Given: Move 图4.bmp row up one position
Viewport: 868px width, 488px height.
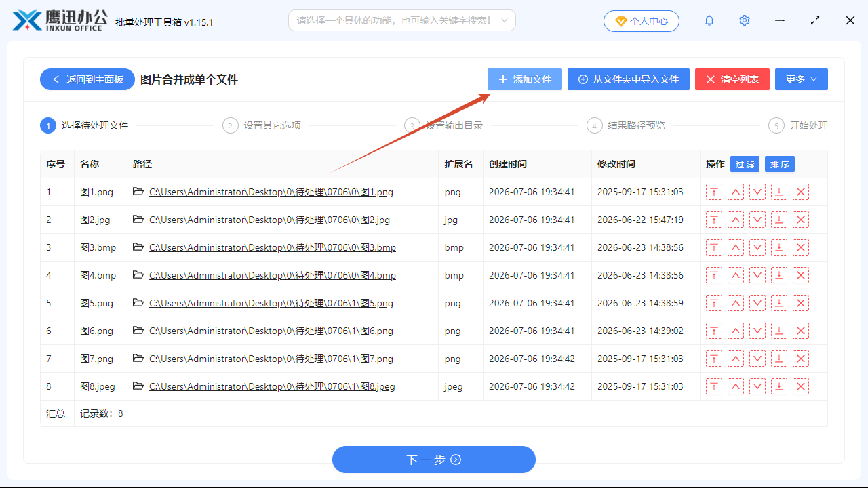Looking at the screenshot, I should pyautogui.click(x=736, y=275).
